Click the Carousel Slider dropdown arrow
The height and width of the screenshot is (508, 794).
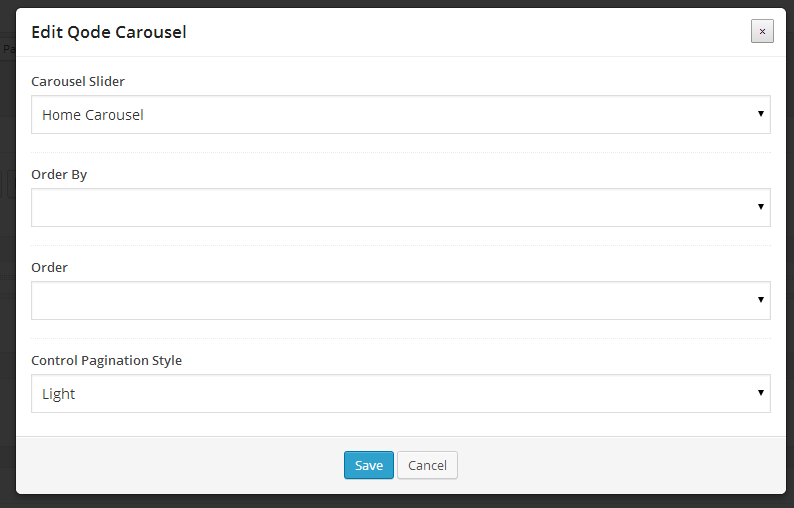(x=761, y=115)
